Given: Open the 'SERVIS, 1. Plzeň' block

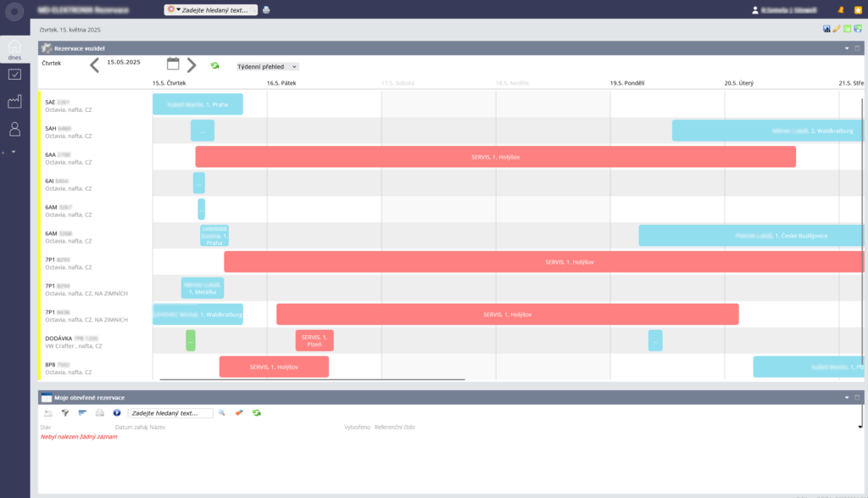Looking at the screenshot, I should pyautogui.click(x=314, y=341).
